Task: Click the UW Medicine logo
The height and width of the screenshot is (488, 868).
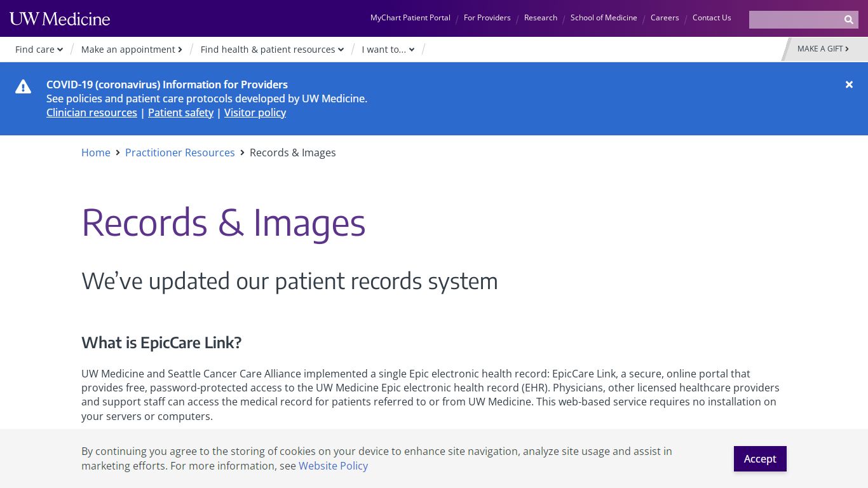Action: 60,18
